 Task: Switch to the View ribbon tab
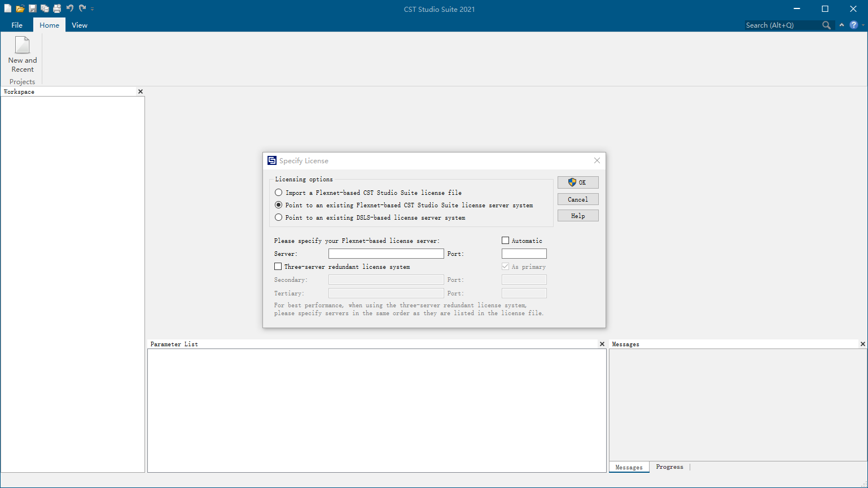80,25
